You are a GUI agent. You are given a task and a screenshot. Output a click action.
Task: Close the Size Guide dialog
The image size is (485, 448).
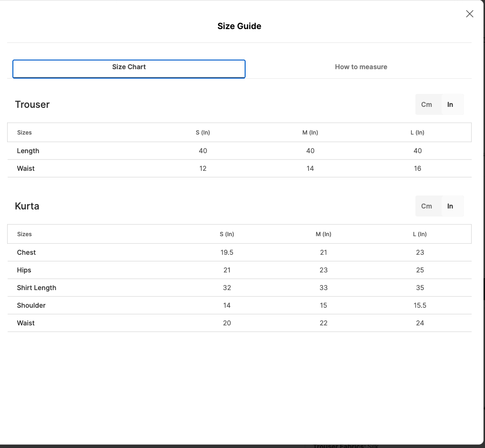[470, 14]
